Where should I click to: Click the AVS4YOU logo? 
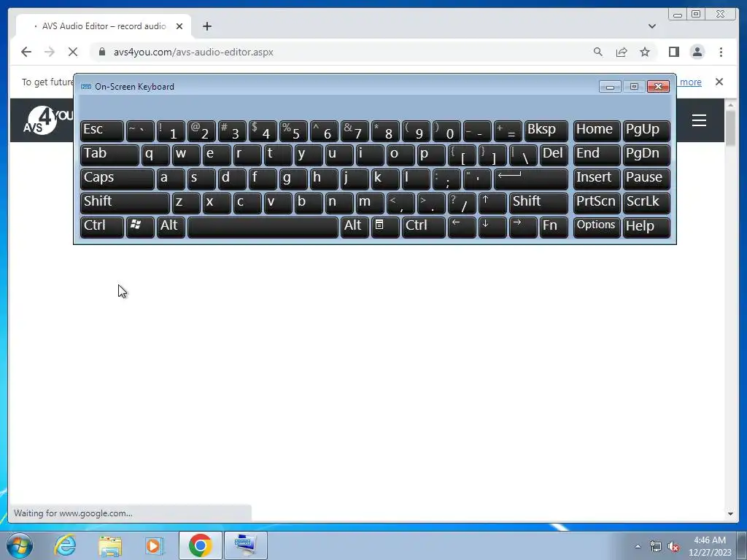click(x=47, y=120)
